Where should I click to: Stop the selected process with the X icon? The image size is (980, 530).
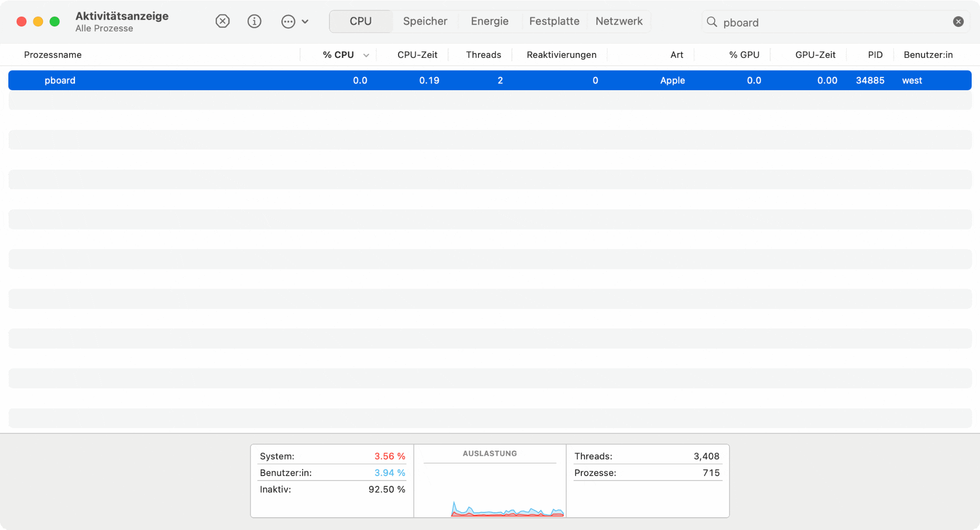(223, 21)
